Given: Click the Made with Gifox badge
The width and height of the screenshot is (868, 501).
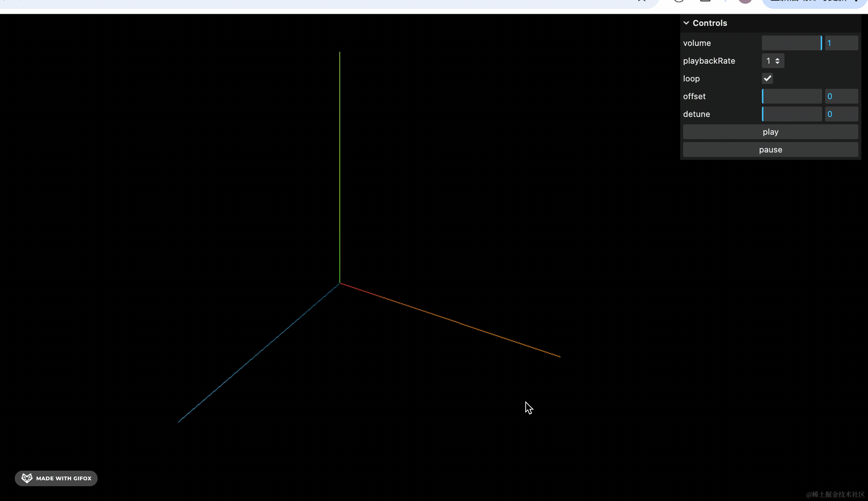Looking at the screenshot, I should tap(56, 478).
